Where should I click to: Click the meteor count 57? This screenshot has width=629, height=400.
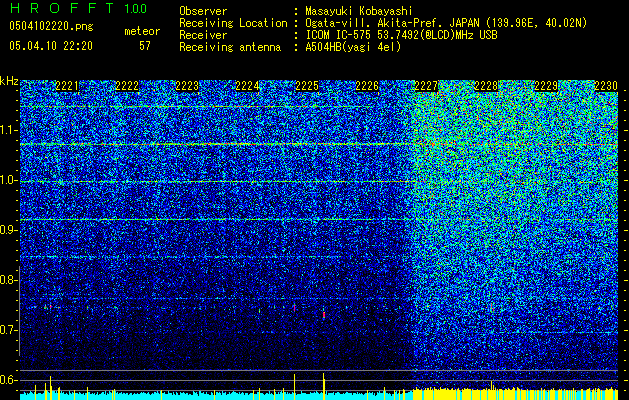(x=145, y=46)
